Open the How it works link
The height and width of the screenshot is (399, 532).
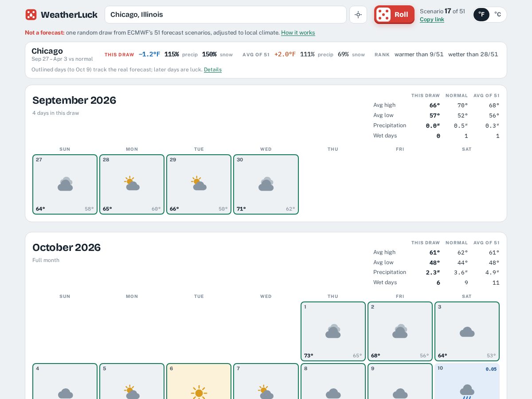298,33
